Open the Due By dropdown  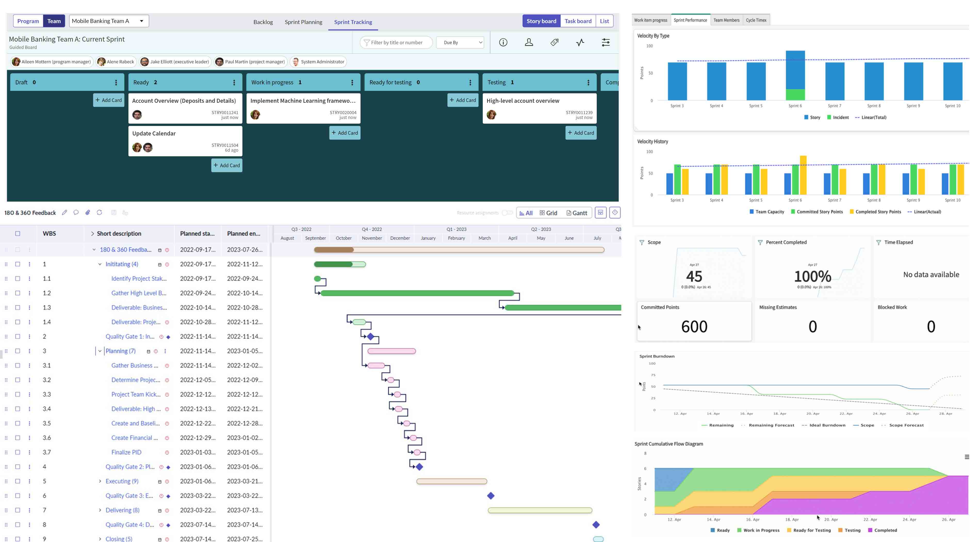460,42
